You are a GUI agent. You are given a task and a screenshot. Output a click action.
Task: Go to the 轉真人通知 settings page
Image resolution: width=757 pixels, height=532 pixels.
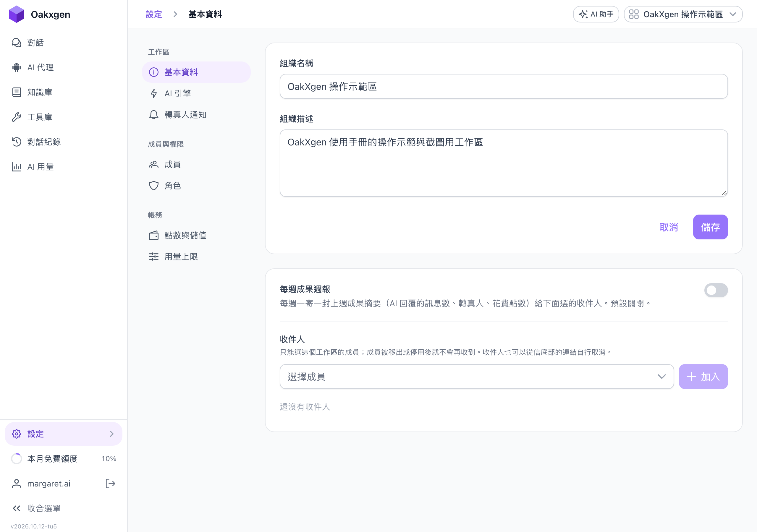pyautogui.click(x=196, y=115)
